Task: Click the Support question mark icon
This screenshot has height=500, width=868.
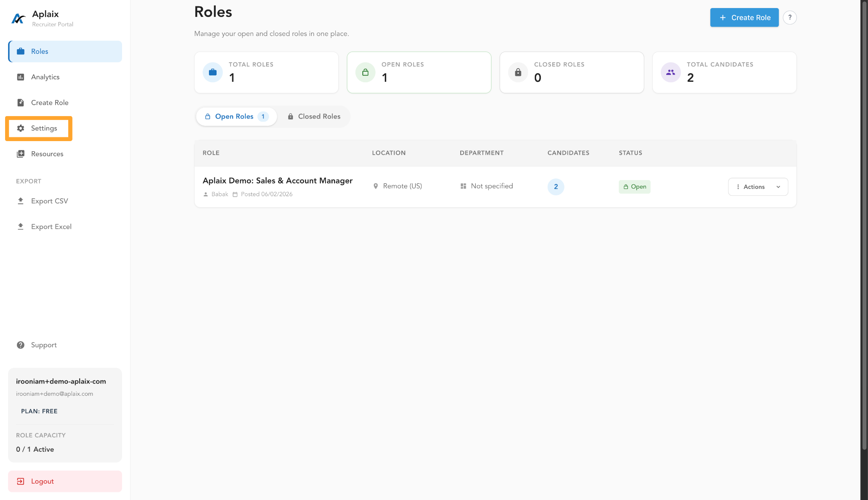Action: point(20,345)
